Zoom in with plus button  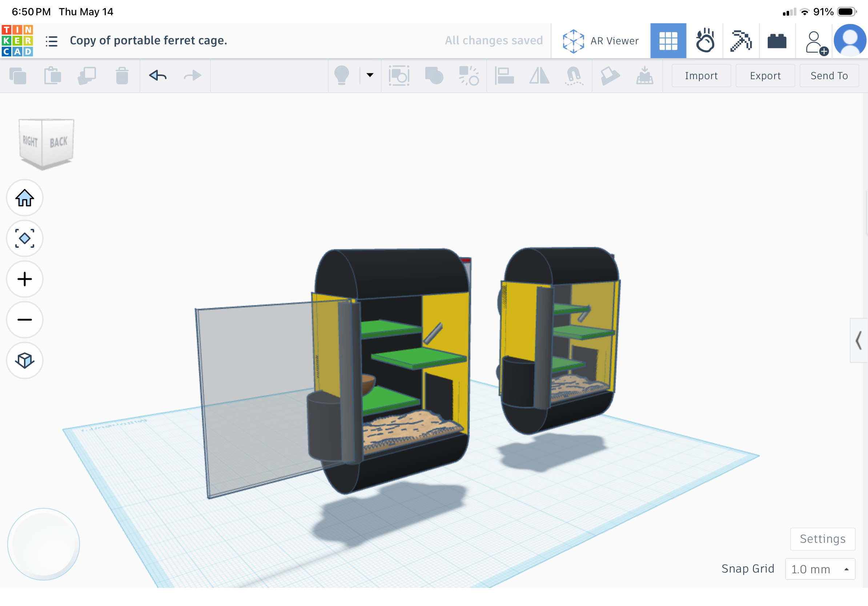point(25,279)
